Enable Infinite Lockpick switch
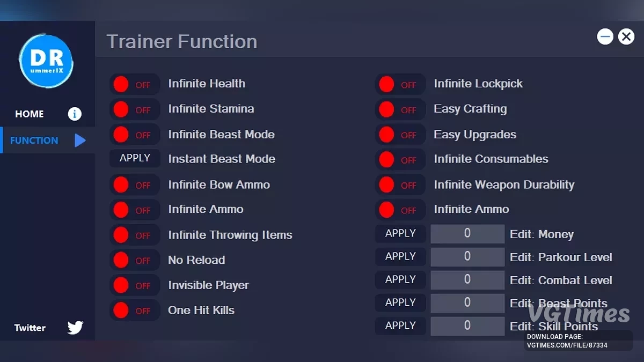Screen dimensions: 644x362 [x=400, y=84]
